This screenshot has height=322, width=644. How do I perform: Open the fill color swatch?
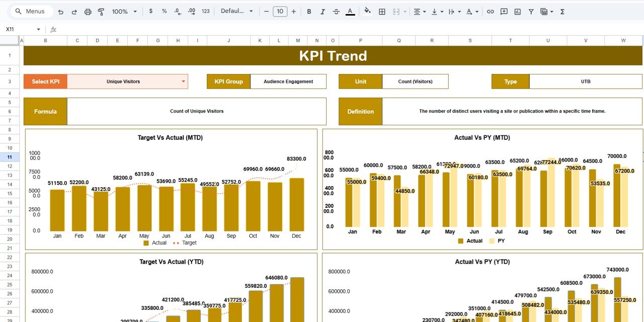tap(367, 11)
